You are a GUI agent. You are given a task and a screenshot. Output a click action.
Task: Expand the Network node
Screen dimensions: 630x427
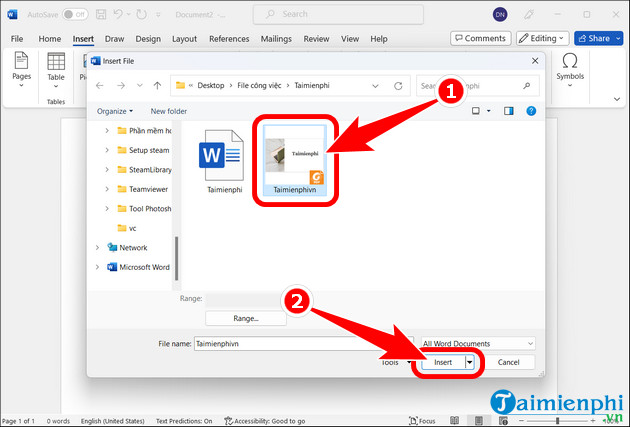(x=97, y=247)
